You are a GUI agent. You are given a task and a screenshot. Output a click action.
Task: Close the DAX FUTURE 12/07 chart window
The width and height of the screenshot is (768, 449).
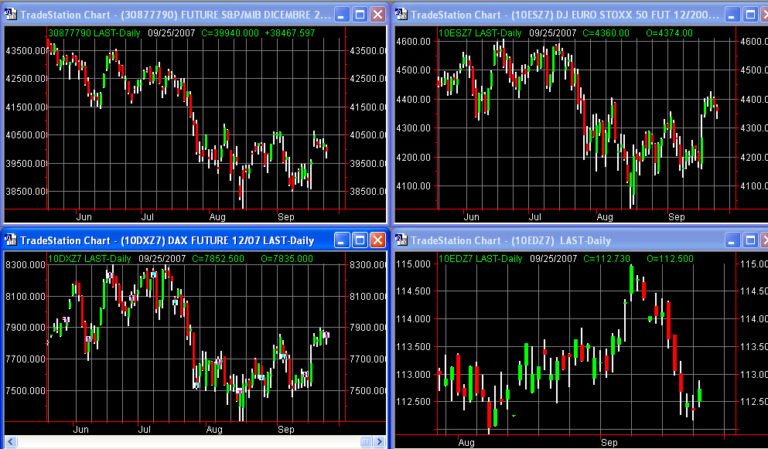pyautogui.click(x=377, y=240)
